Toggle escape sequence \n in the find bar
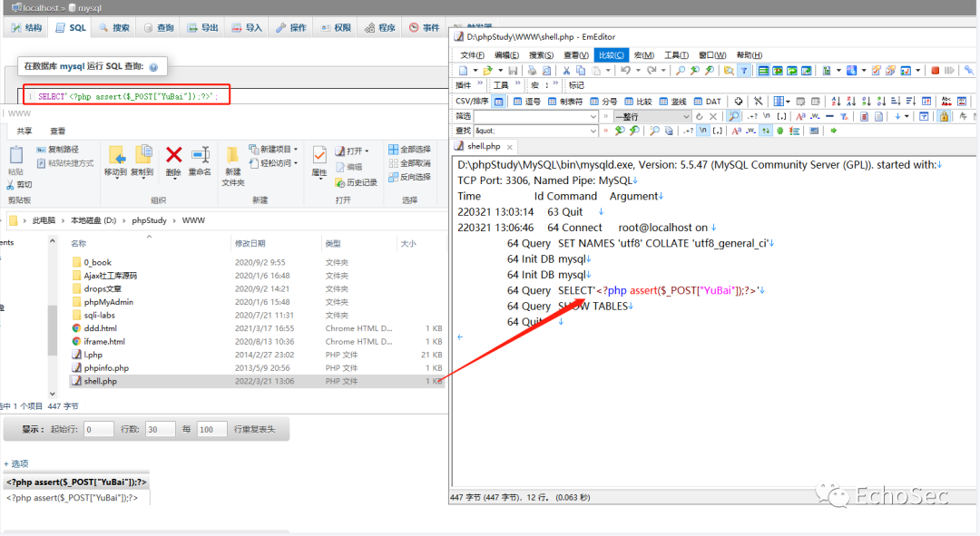 [703, 131]
